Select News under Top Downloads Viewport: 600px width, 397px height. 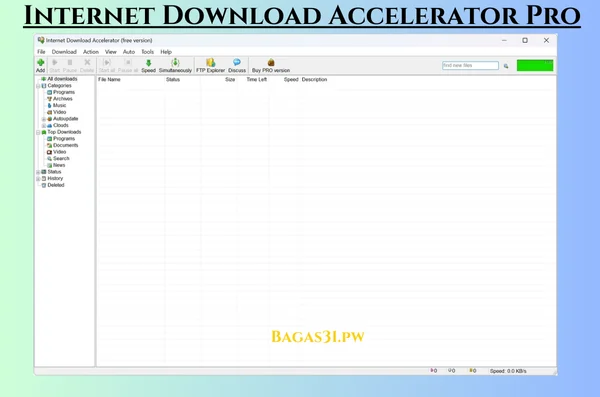pos(59,165)
